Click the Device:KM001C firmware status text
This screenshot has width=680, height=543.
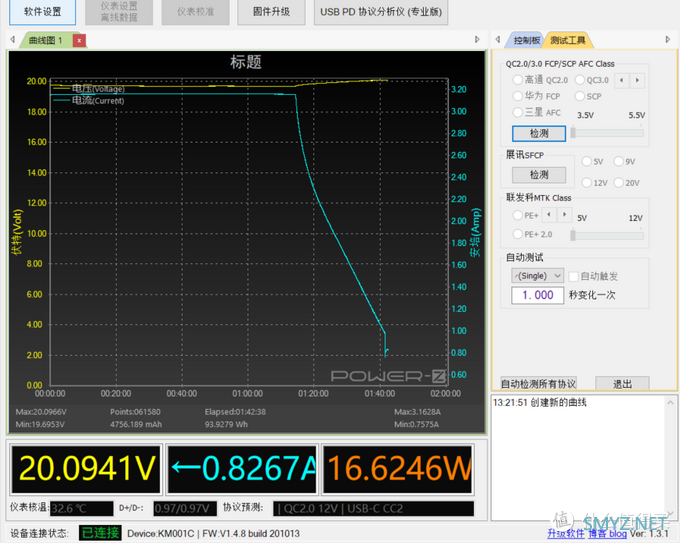(x=213, y=533)
